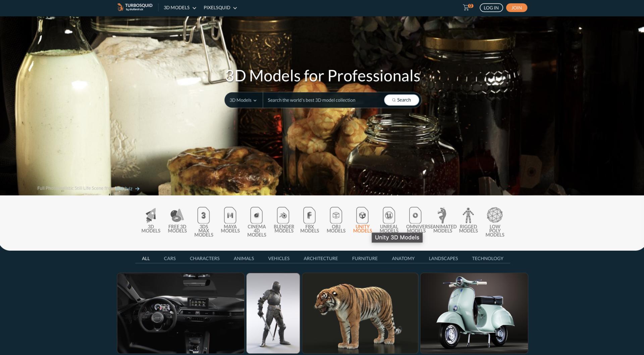Focus the 3D model search field
The image size is (644, 355).
pos(323,100)
